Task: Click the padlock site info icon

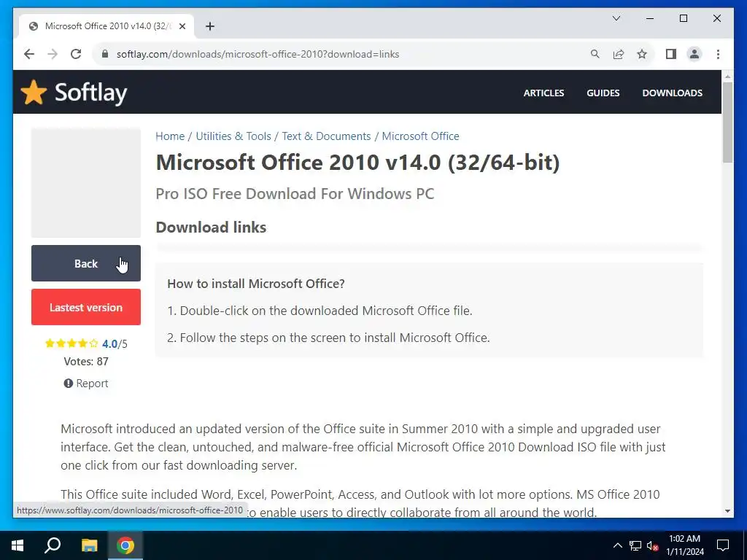Action: tap(105, 54)
